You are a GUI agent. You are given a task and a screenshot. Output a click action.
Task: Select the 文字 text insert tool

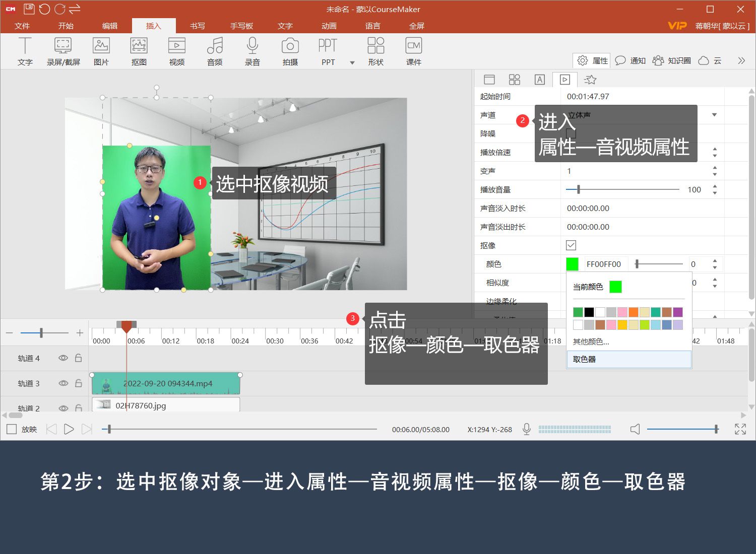point(25,51)
